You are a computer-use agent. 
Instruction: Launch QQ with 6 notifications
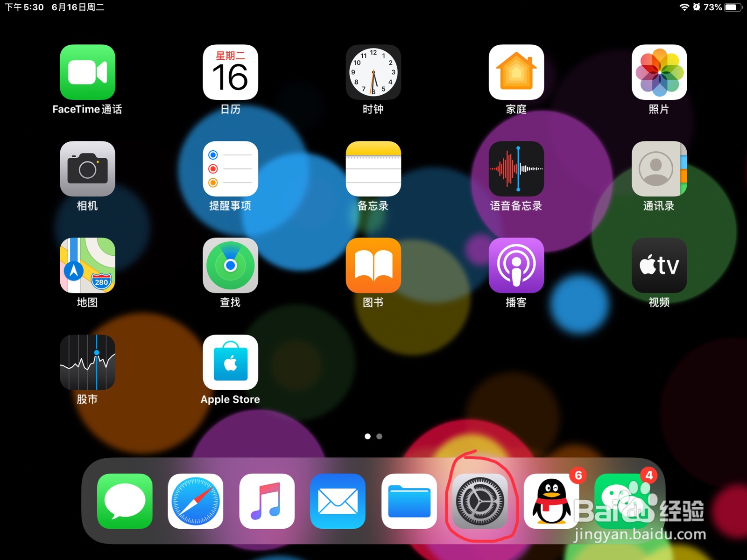[551, 501]
